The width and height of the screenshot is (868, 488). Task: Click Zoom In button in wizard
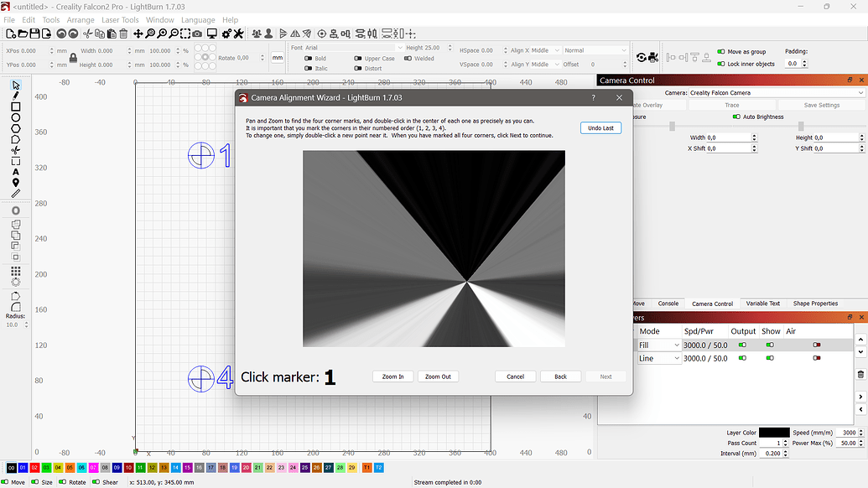coord(393,376)
